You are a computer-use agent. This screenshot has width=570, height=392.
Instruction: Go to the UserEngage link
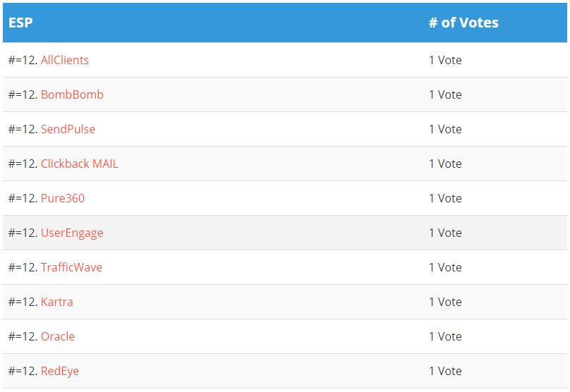72,233
